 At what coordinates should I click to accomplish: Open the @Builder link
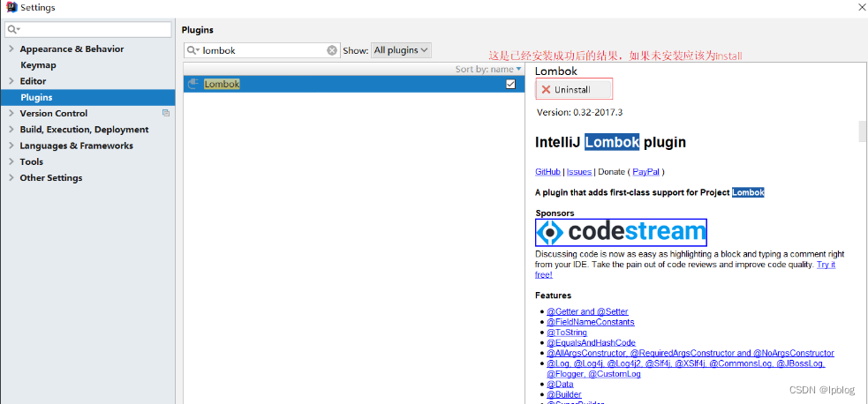coord(564,394)
